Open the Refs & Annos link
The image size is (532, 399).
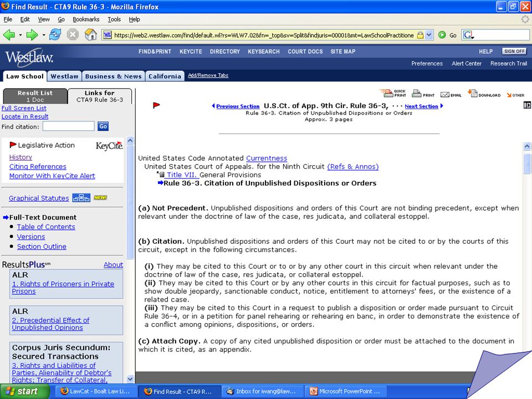(x=353, y=167)
